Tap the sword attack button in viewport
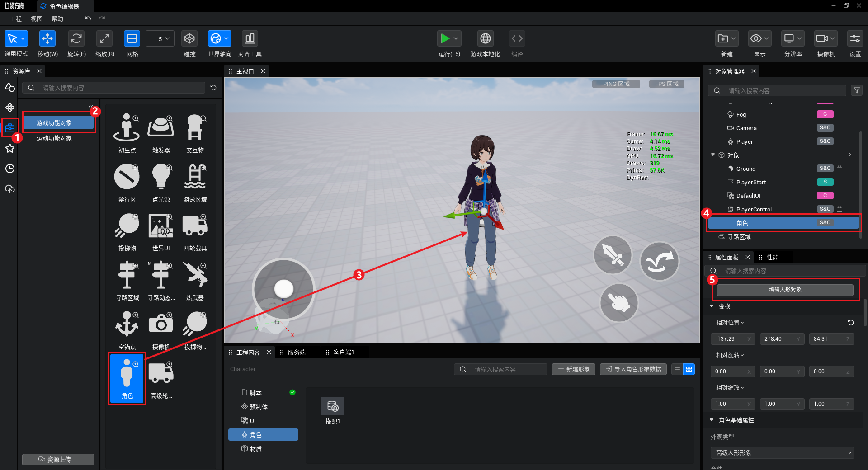 [613, 255]
